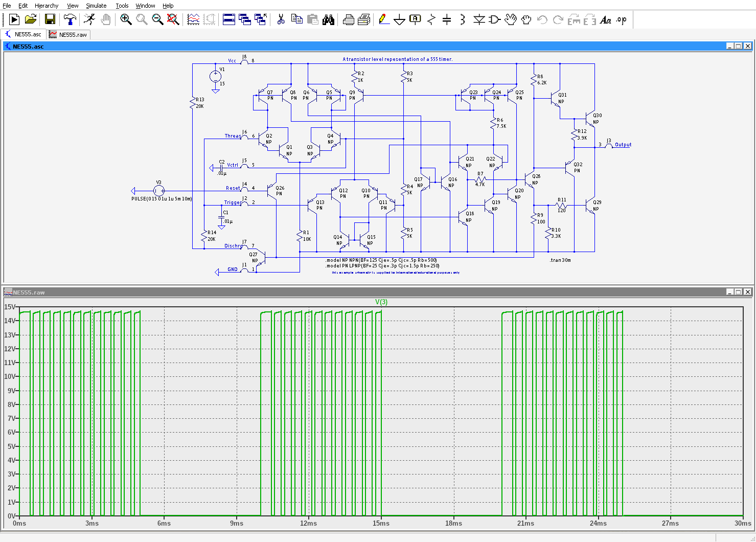Image resolution: width=756 pixels, height=542 pixels.
Task: Save the schematic with the floppy icon
Action: 50,19
